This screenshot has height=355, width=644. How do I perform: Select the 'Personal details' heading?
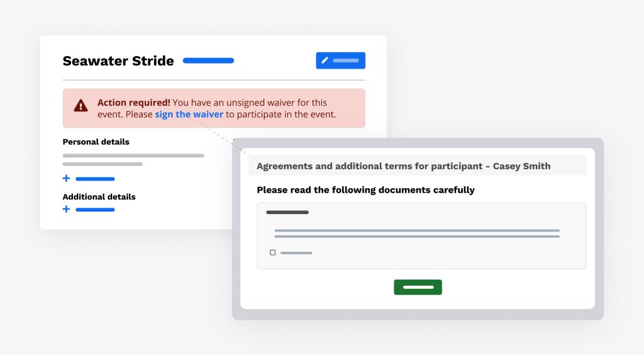(96, 142)
